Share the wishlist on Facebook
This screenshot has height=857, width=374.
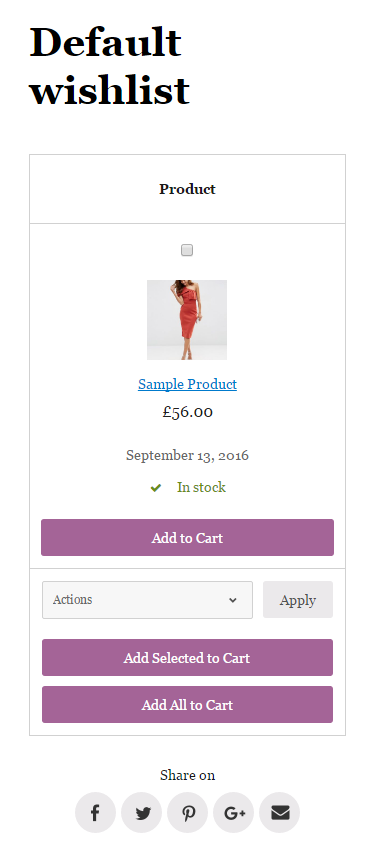coord(95,813)
